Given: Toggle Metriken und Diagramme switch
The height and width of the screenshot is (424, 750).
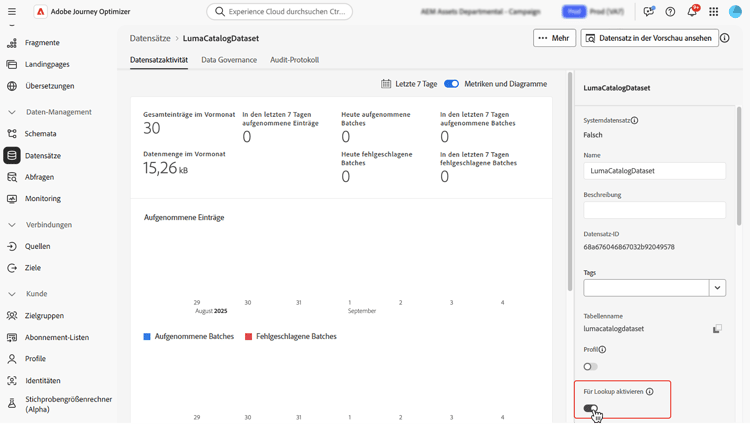Looking at the screenshot, I should click(451, 84).
